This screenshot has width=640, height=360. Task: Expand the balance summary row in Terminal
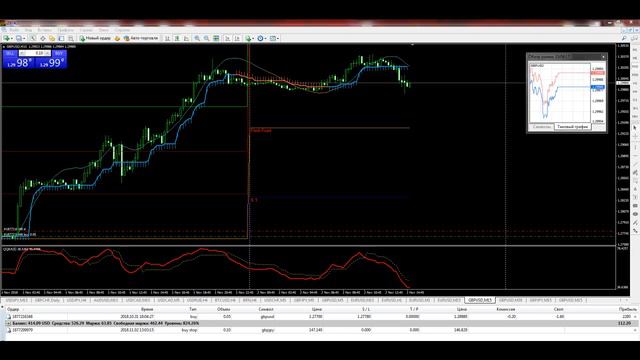tap(8, 323)
